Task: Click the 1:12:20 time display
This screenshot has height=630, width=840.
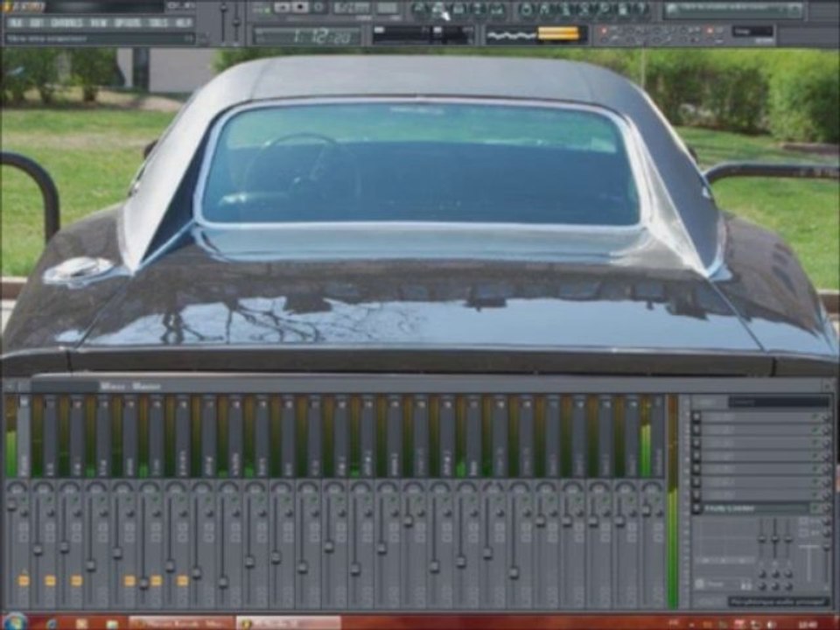Action: [307, 36]
